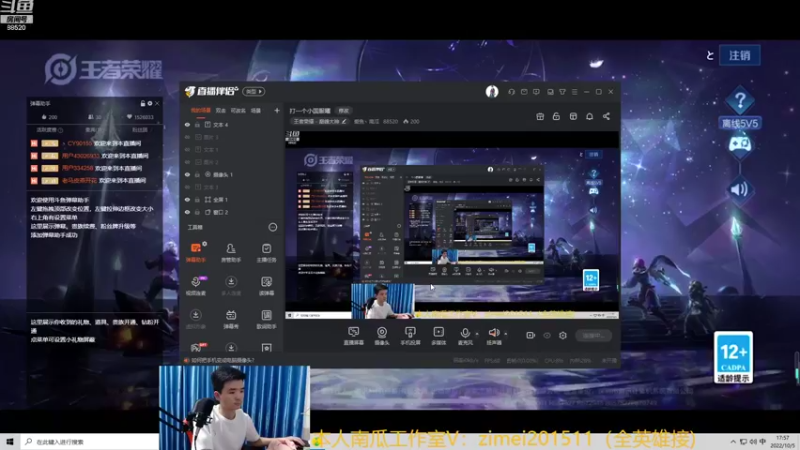
Task: Switch to the second scene tab
Action: click(x=220, y=110)
